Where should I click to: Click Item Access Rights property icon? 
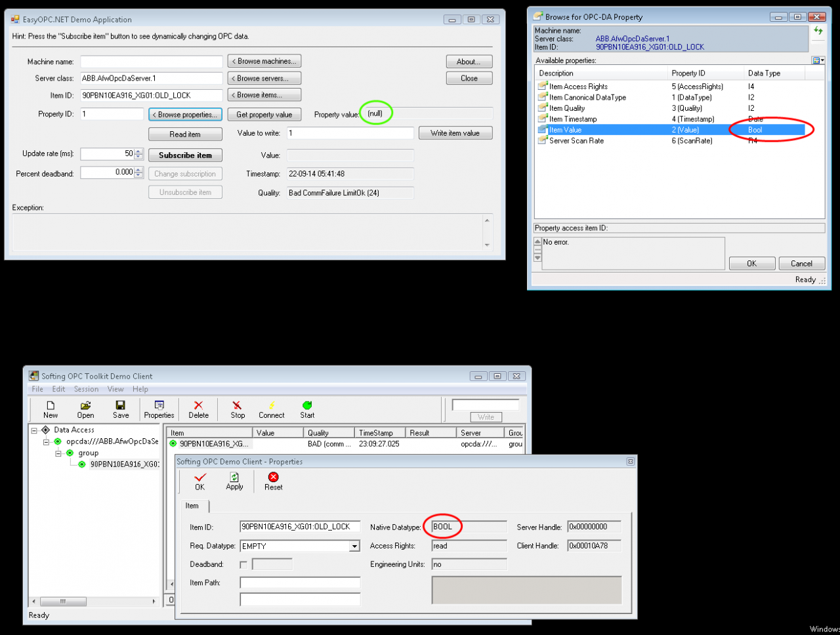543,86
